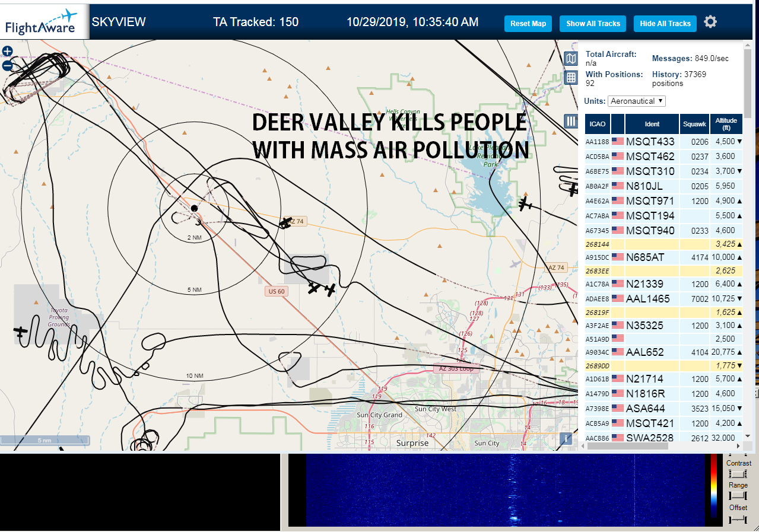Adjust the Range slider in spectrum window
Screen dimensions: 759x532
pyautogui.click(x=738, y=495)
